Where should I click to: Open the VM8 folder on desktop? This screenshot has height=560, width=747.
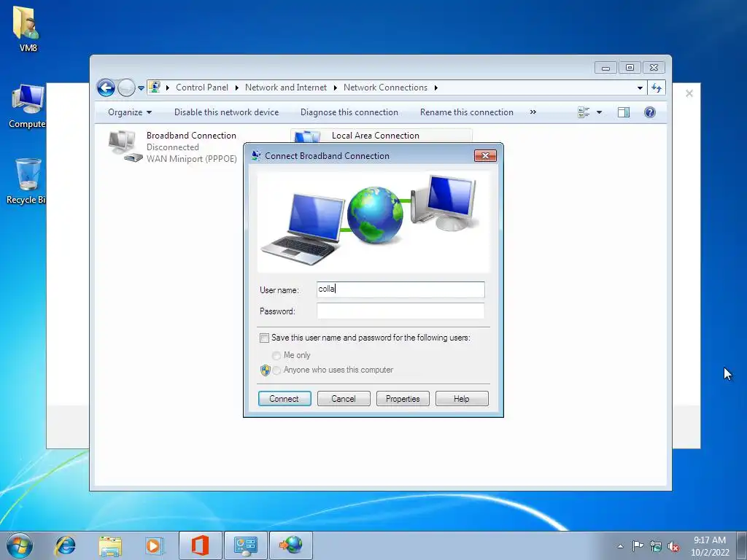[x=27, y=28]
